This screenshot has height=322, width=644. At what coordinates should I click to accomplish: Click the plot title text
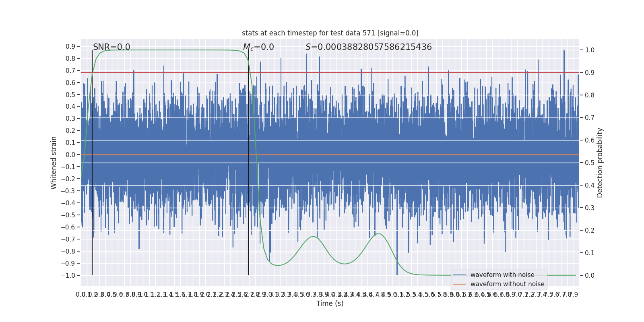[330, 33]
